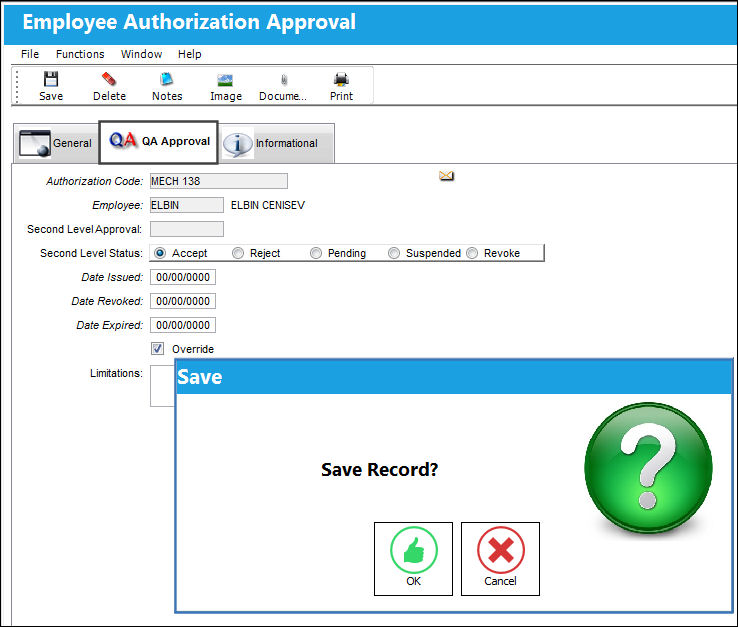Click the Second Level Approval field
This screenshot has width=738, height=627.
click(x=187, y=229)
